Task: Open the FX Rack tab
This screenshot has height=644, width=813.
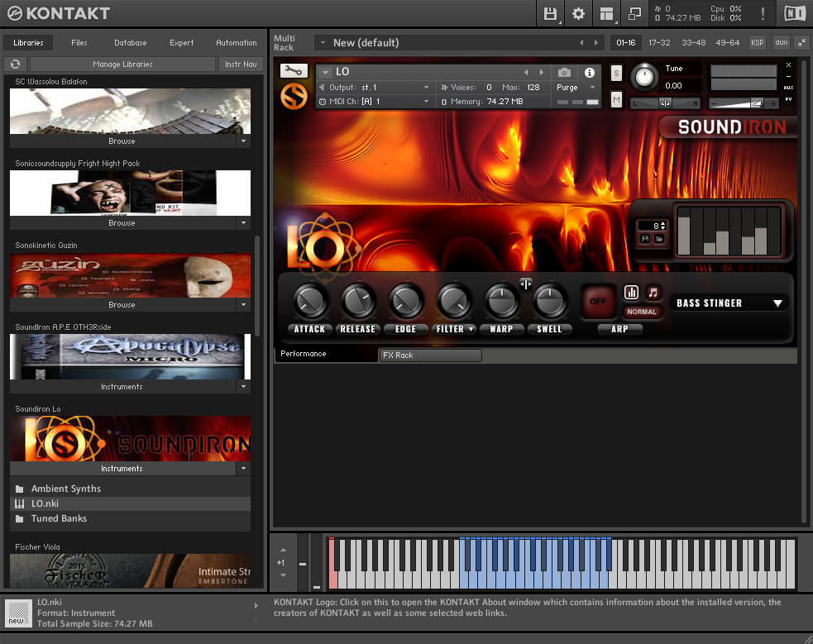Action: pyautogui.click(x=430, y=355)
